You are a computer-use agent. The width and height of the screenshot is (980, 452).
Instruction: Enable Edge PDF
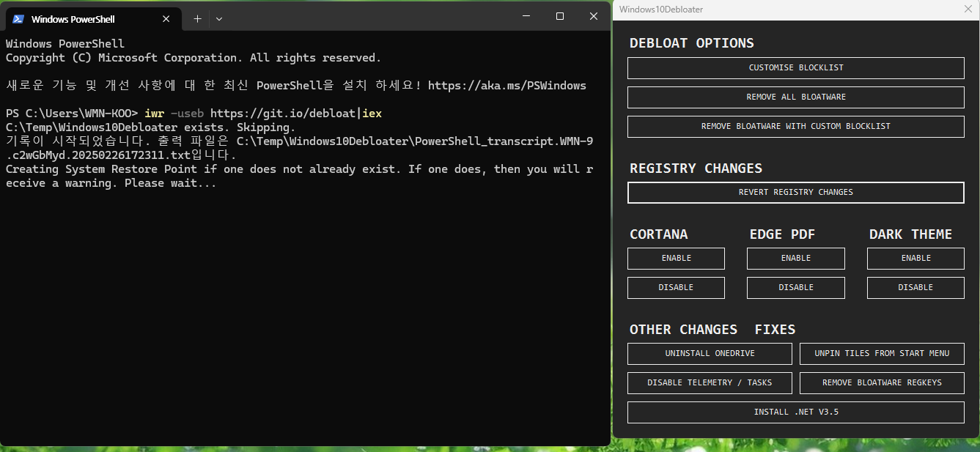click(x=796, y=258)
